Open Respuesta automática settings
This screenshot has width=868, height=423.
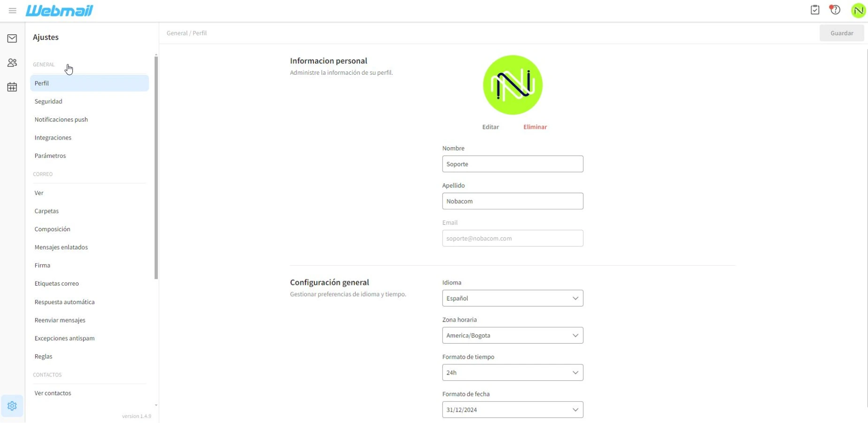pos(64,302)
